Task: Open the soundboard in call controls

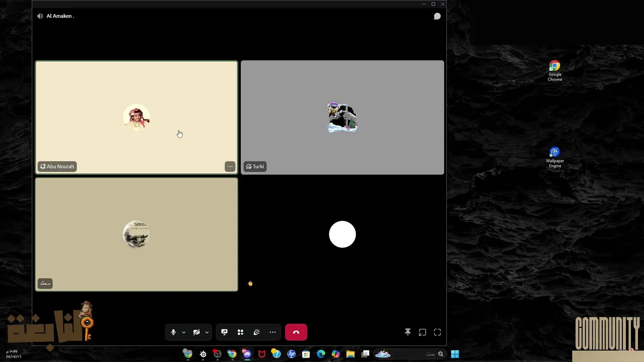Action: click(x=257, y=332)
